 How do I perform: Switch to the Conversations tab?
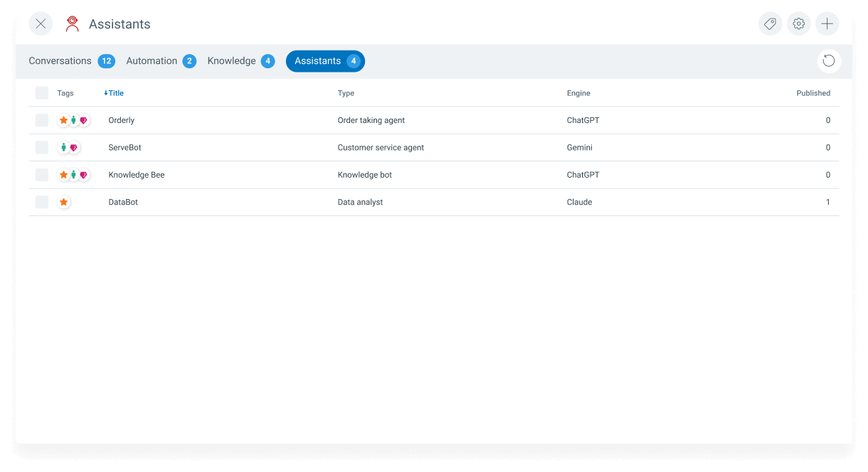click(71, 61)
